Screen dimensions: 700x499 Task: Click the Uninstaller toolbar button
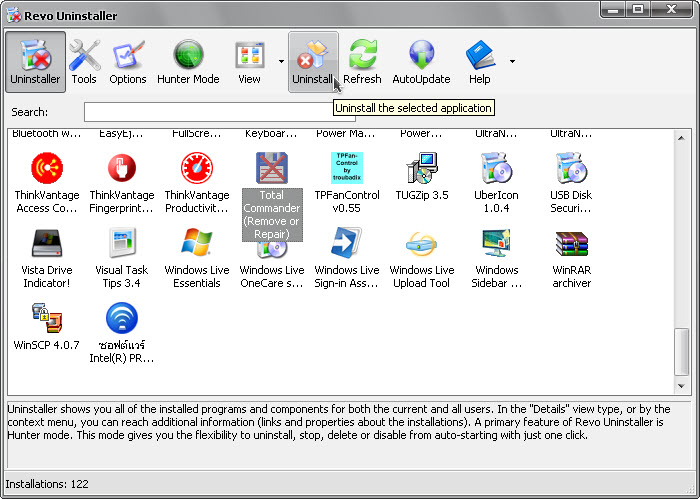35,61
